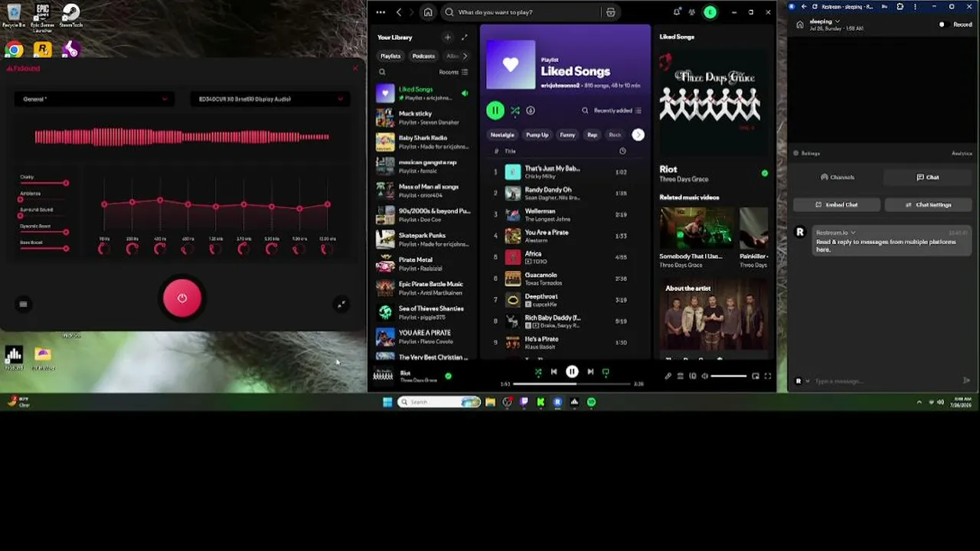Viewport: 980px width, 551px height.
Task: Click the Embed Chat button
Action: click(837, 205)
